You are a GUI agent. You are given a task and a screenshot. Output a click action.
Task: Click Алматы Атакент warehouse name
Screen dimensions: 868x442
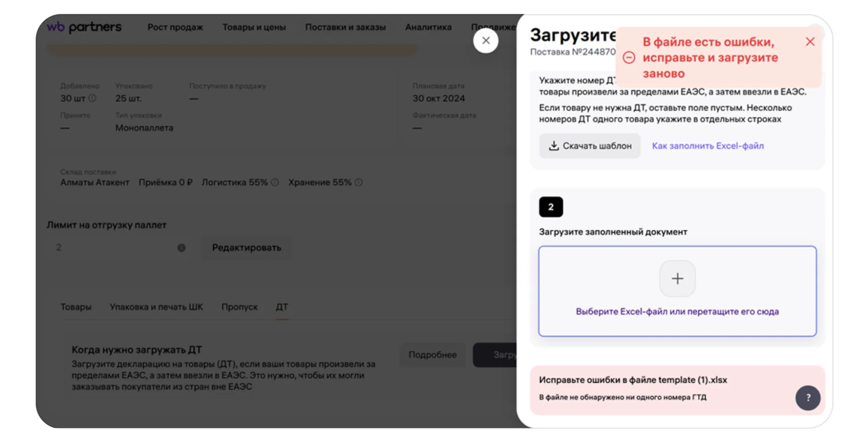(95, 182)
